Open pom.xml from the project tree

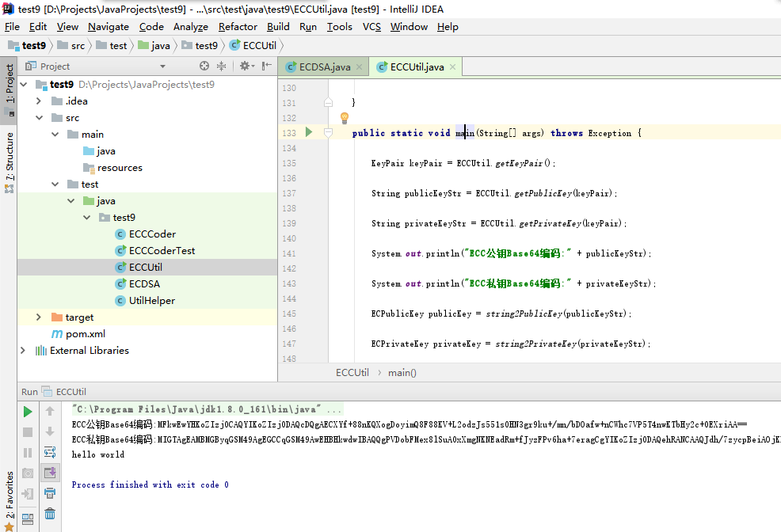[x=86, y=333]
